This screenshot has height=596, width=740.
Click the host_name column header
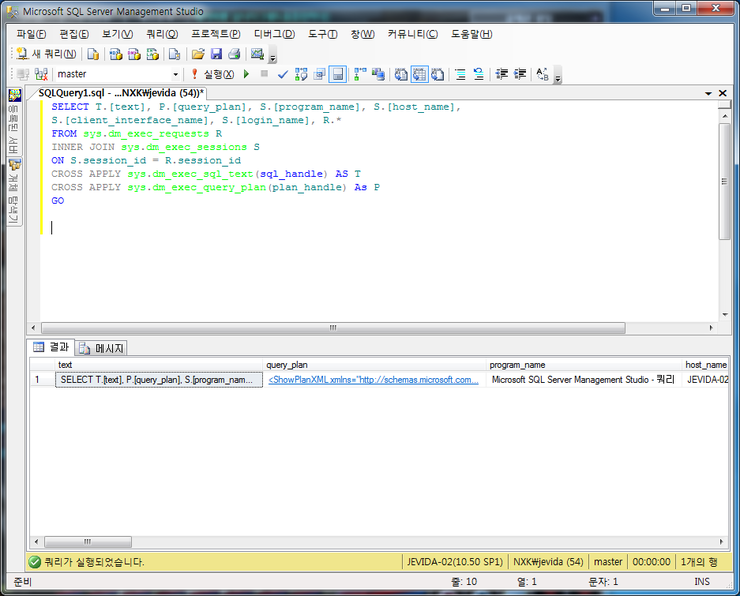click(706, 365)
